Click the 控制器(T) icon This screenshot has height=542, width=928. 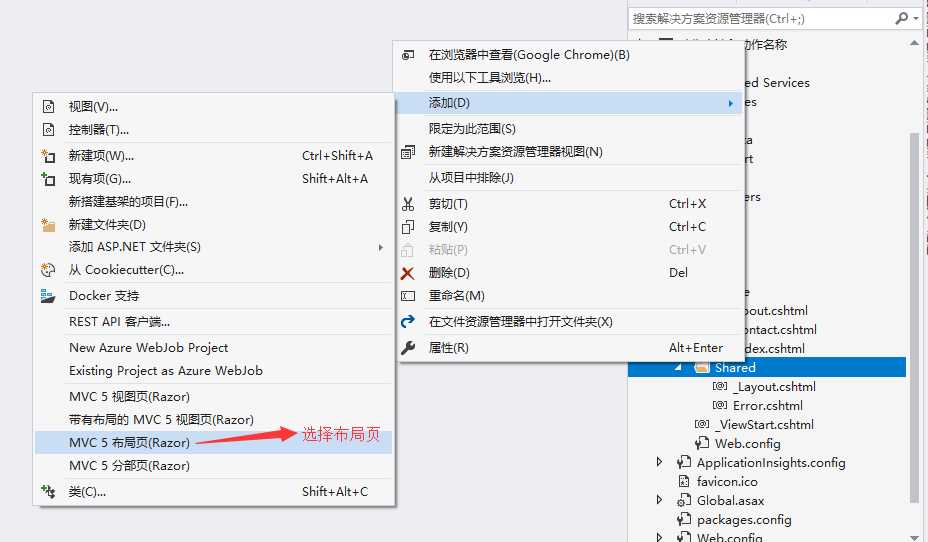[x=49, y=130]
